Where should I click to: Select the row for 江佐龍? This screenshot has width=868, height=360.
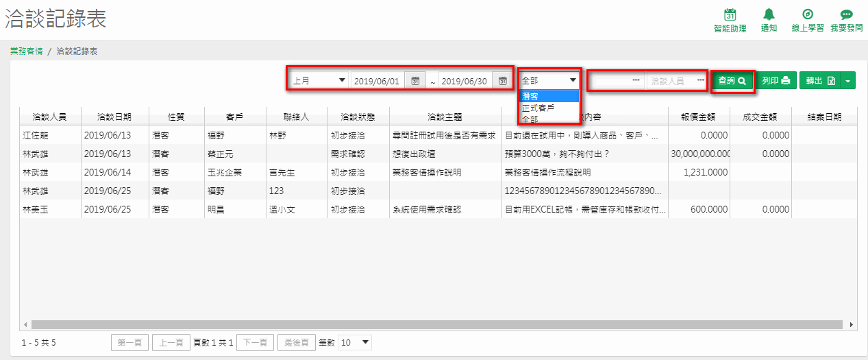pyautogui.click(x=438, y=136)
